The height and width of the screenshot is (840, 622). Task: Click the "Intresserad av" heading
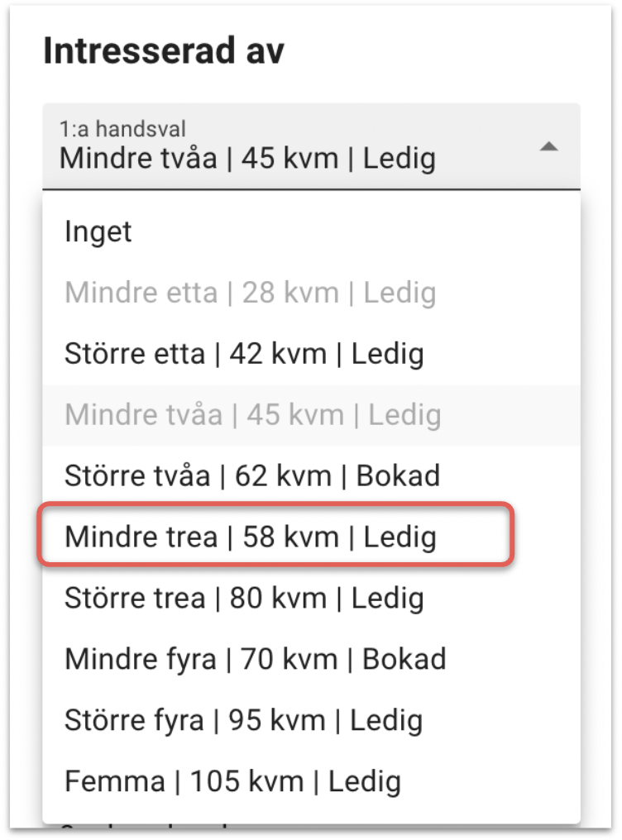164,52
